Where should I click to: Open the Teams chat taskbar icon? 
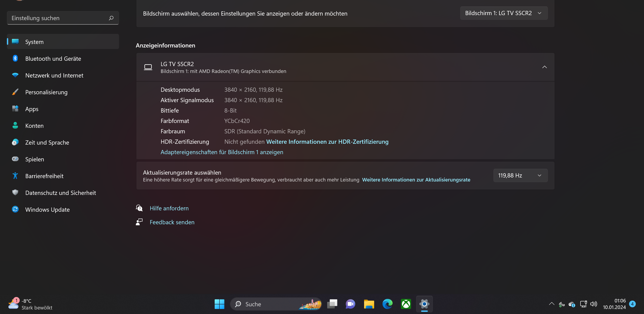(350, 304)
